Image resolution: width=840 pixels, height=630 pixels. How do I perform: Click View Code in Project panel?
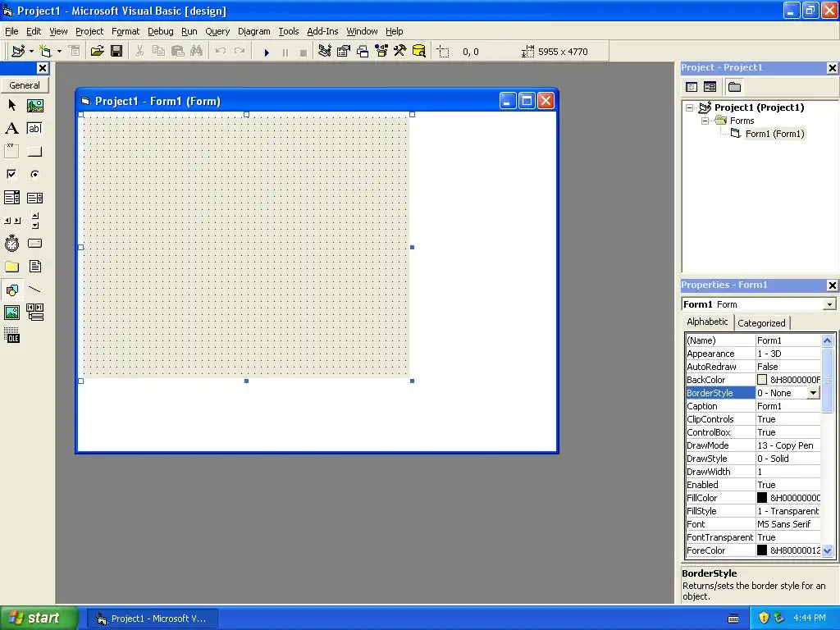[692, 87]
